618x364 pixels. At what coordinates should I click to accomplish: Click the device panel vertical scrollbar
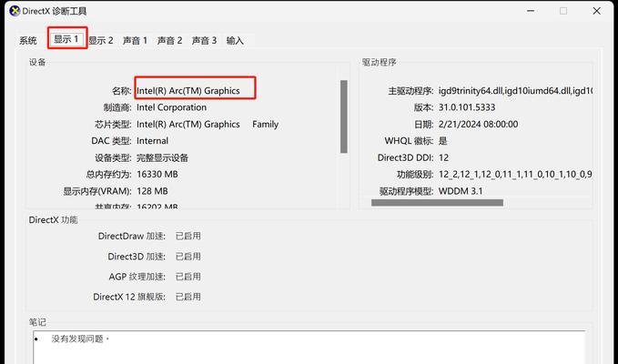tap(344, 116)
